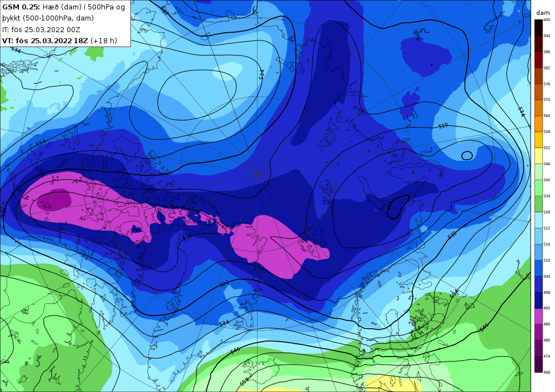Select the 'IT: fös 25.03.2022 00Z' initial time text

coord(41,29)
